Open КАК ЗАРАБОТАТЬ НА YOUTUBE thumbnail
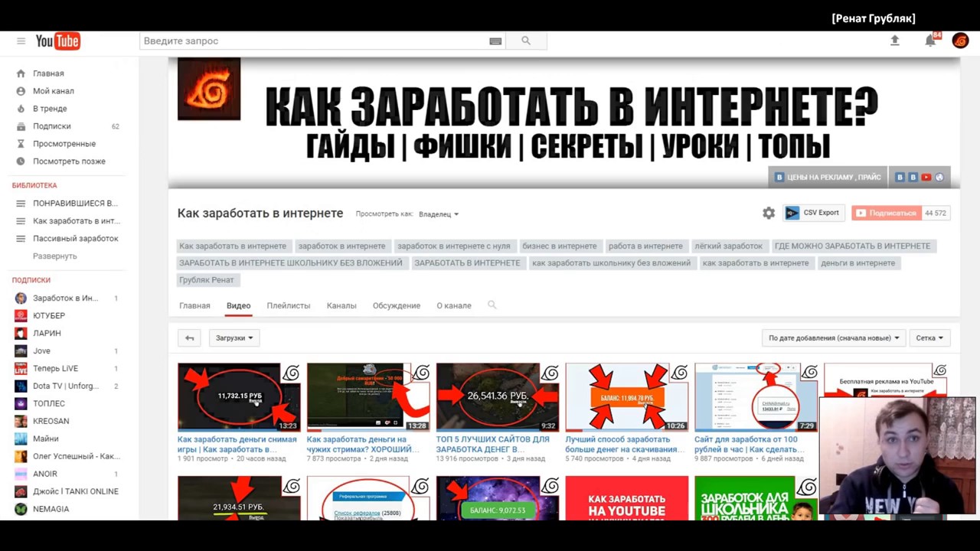This screenshot has width=980, height=551. [x=627, y=498]
